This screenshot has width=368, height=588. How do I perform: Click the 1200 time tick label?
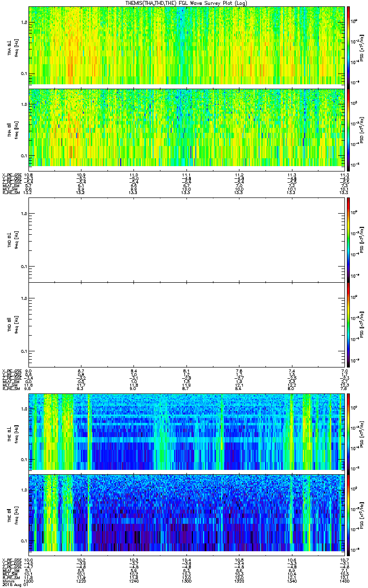coord(28,581)
